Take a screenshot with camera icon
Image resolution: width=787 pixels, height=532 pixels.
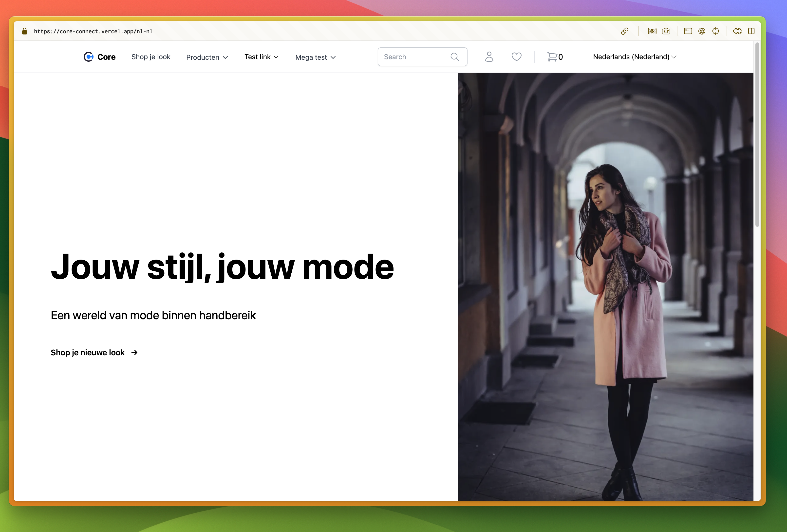coord(666,31)
